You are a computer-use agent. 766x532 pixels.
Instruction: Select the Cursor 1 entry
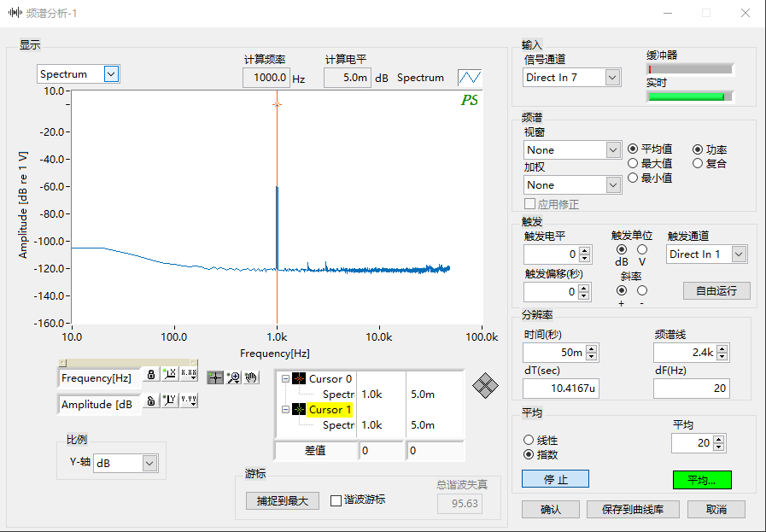click(330, 409)
